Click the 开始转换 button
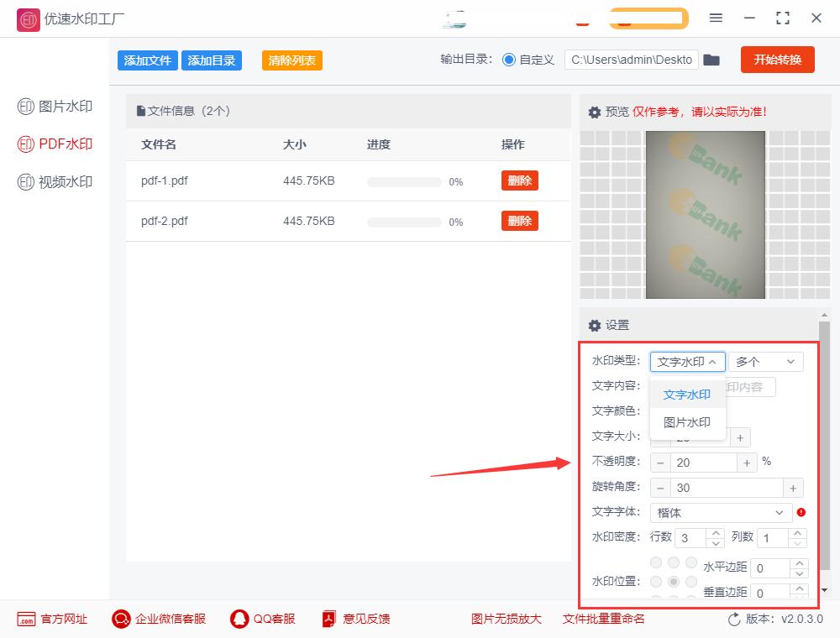This screenshot has width=840, height=638. pos(777,59)
